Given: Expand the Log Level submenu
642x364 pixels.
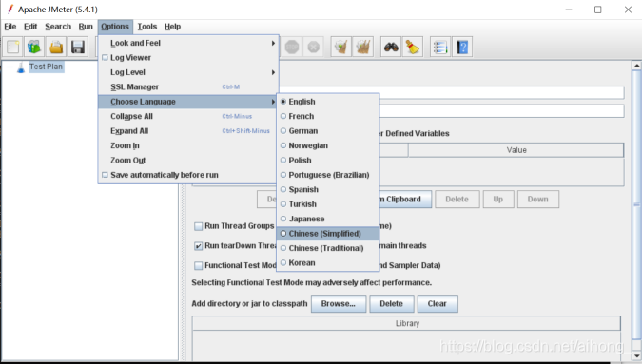Looking at the screenshot, I should tap(188, 72).
